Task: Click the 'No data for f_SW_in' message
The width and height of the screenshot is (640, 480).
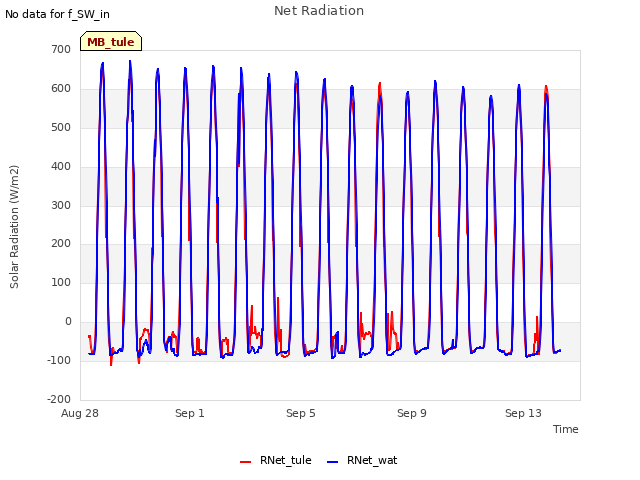Action: [x=57, y=14]
